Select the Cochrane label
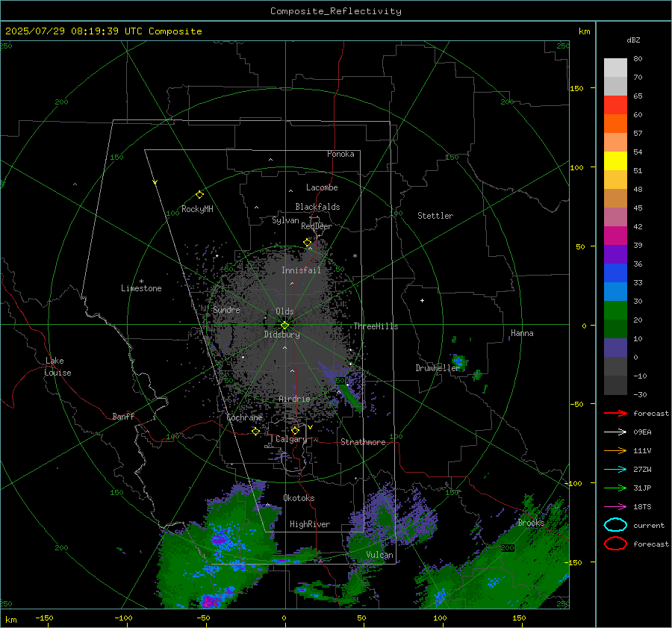The width and height of the screenshot is (672, 628). [x=244, y=417]
